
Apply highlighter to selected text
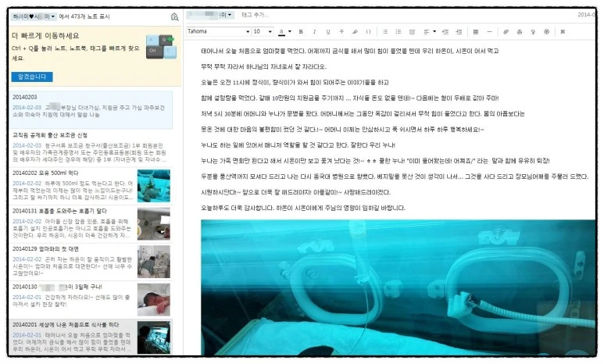[355, 31]
